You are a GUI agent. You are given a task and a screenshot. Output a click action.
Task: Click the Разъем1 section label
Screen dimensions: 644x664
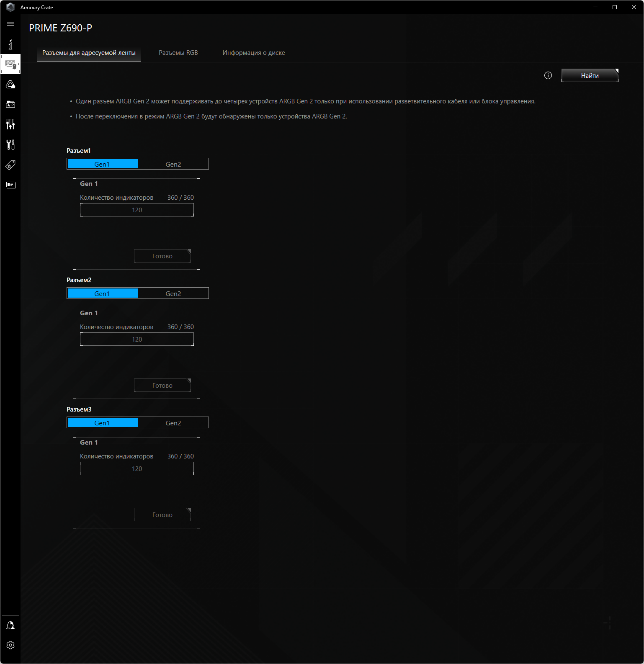coord(79,151)
